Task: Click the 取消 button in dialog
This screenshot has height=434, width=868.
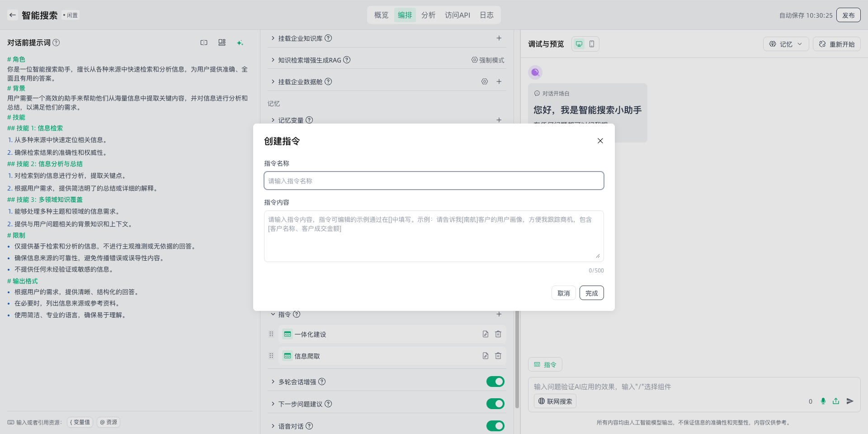Action: click(563, 293)
